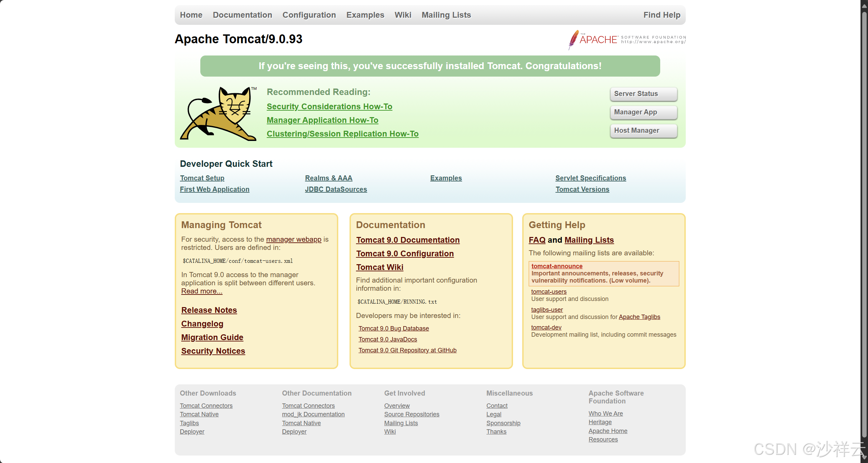This screenshot has height=463, width=868.
Task: Click Tomcat Native under Other Downloads
Action: click(199, 414)
